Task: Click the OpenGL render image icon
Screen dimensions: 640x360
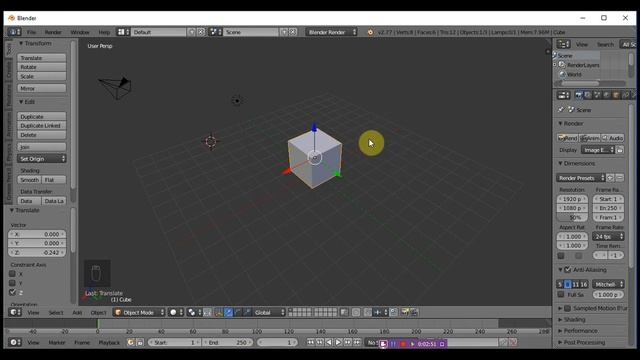Action: point(405,312)
